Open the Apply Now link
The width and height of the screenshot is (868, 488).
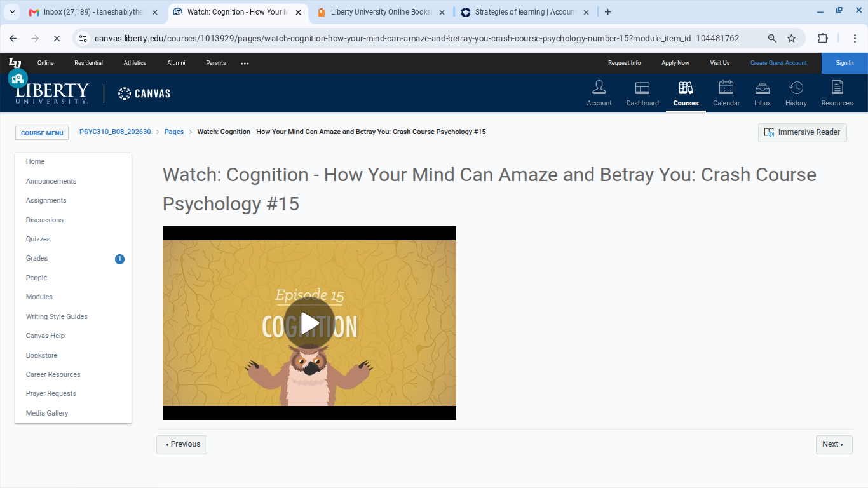[675, 63]
